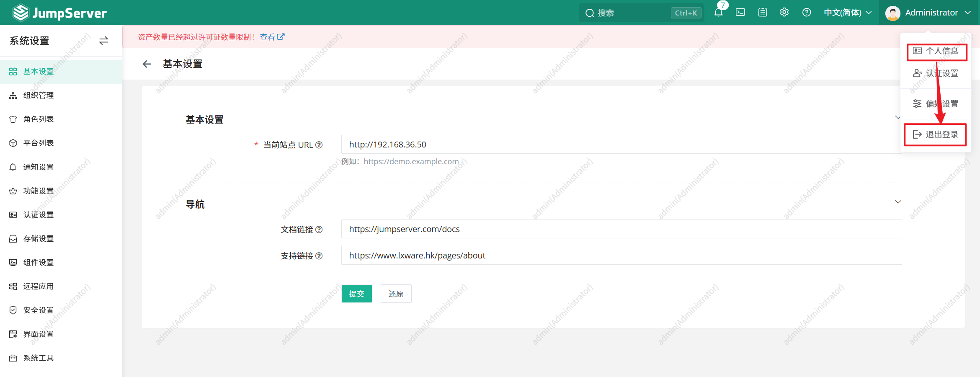Click the 界面设置 layout icon in sidebar
The image size is (980, 377).
point(13,334)
